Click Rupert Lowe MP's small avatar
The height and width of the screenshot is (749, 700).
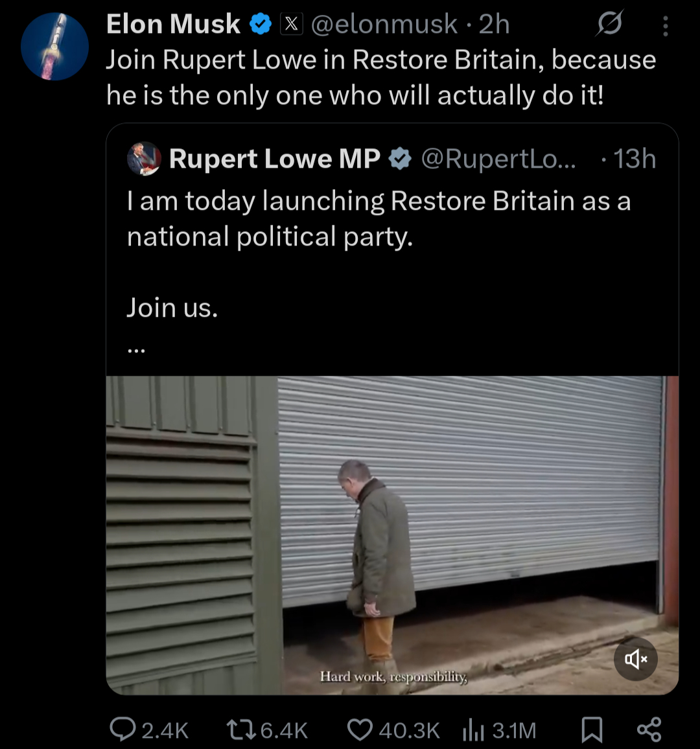144,159
